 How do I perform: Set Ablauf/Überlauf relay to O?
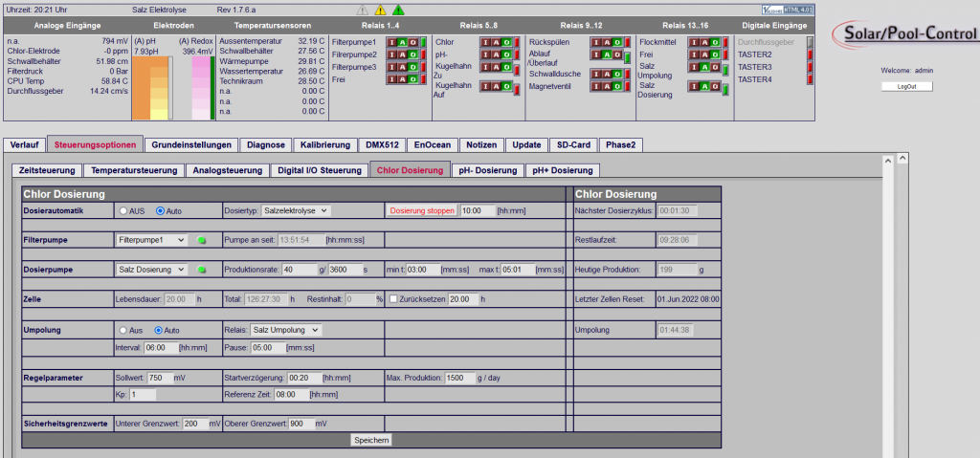[x=617, y=55]
